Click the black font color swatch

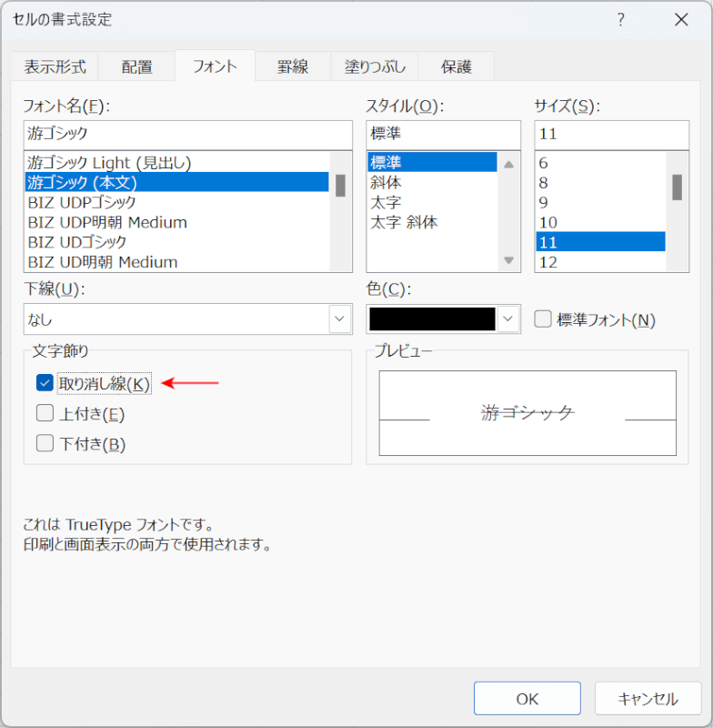pyautogui.click(x=433, y=319)
